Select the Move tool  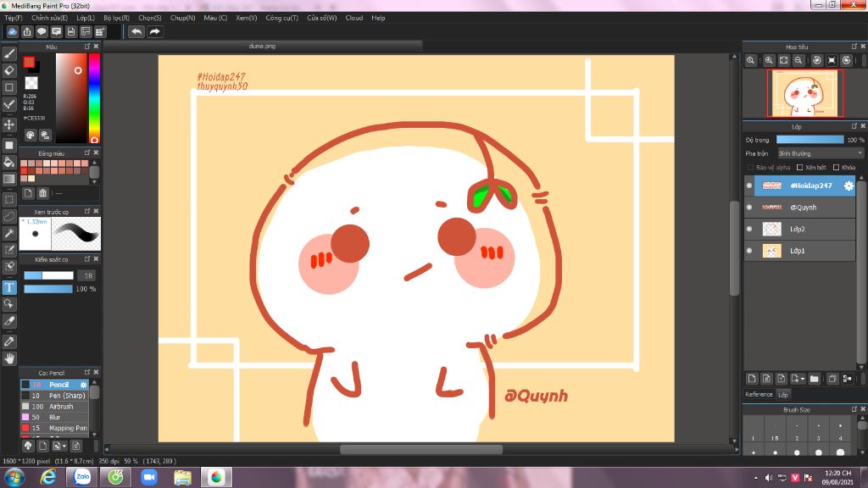(9, 125)
